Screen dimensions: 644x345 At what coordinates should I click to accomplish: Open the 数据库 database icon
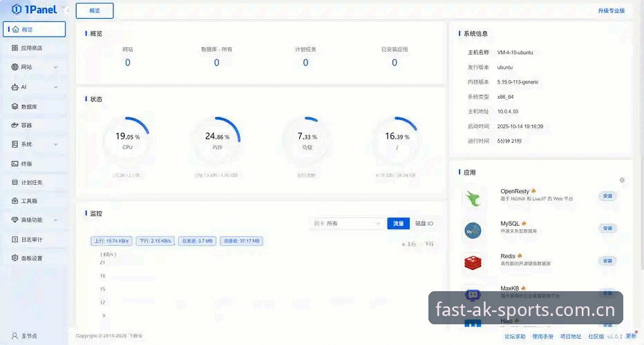pyautogui.click(x=15, y=106)
